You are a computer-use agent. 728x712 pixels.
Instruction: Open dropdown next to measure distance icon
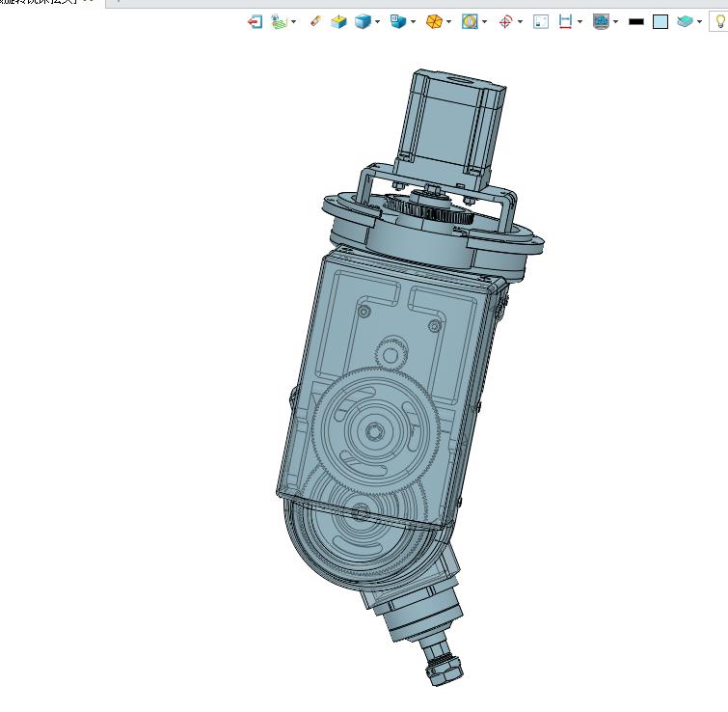(580, 22)
